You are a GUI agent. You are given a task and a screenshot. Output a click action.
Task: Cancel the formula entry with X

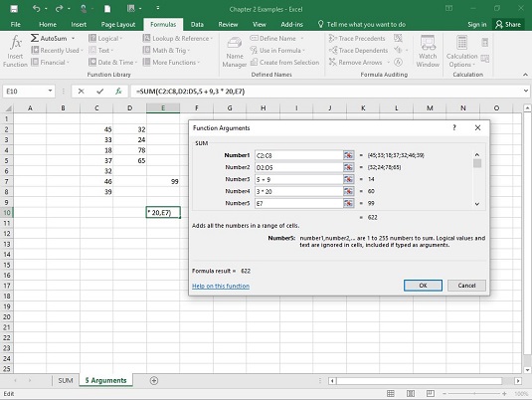tap(81, 92)
